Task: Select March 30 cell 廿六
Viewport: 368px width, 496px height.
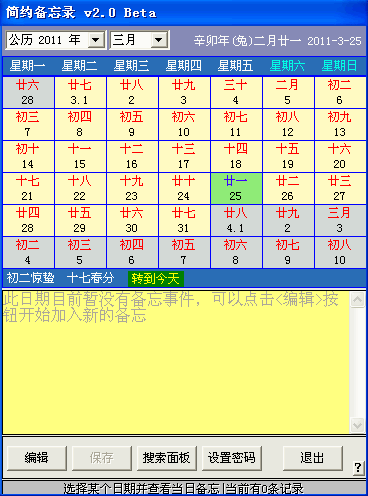Action: click(132, 220)
